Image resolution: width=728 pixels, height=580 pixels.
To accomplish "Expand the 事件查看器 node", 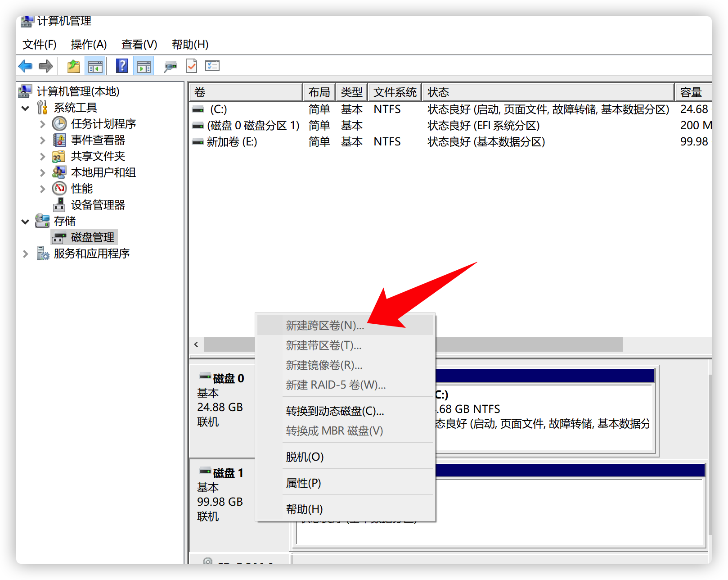I will coord(43,140).
